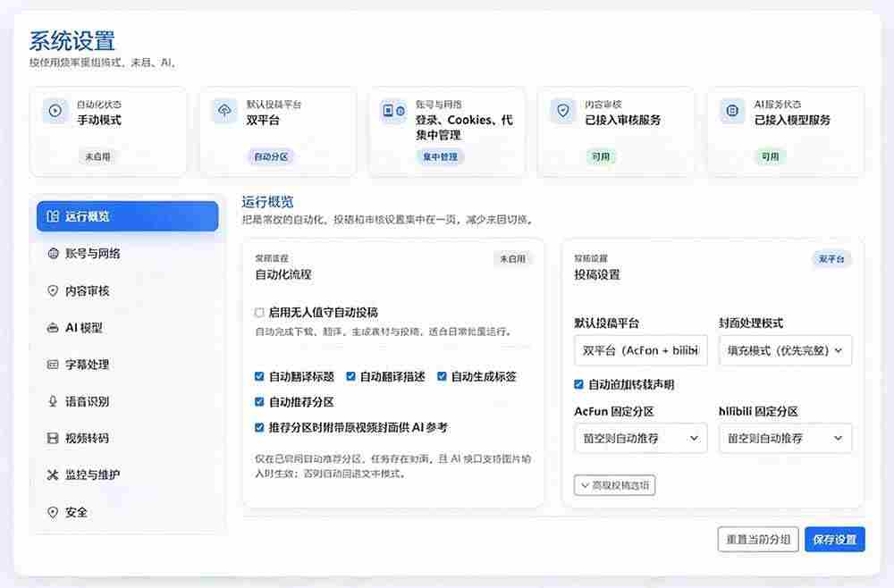Image resolution: width=894 pixels, height=588 pixels.
Task: Click the 自动分区 badge
Action: coord(271,156)
